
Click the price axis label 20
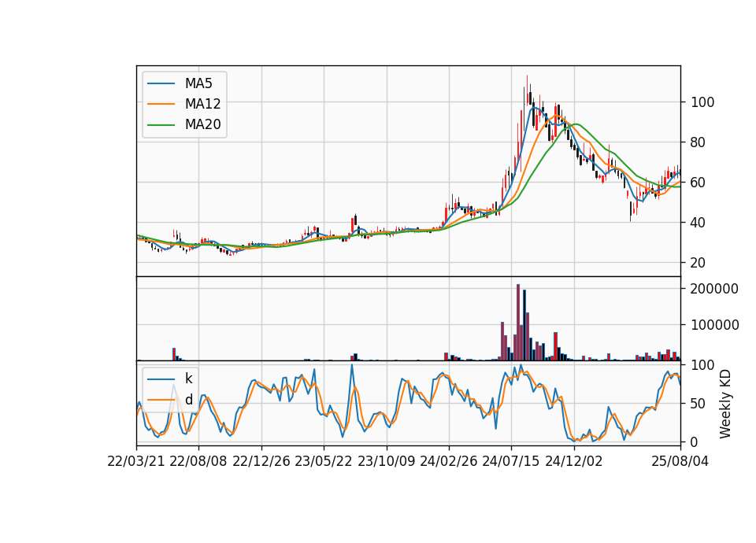[699, 263]
